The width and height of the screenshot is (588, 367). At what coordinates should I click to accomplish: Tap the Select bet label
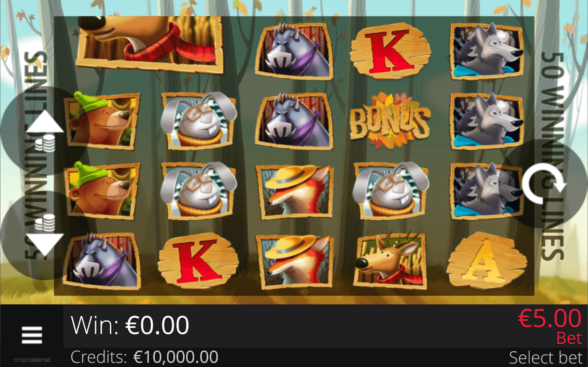click(545, 357)
